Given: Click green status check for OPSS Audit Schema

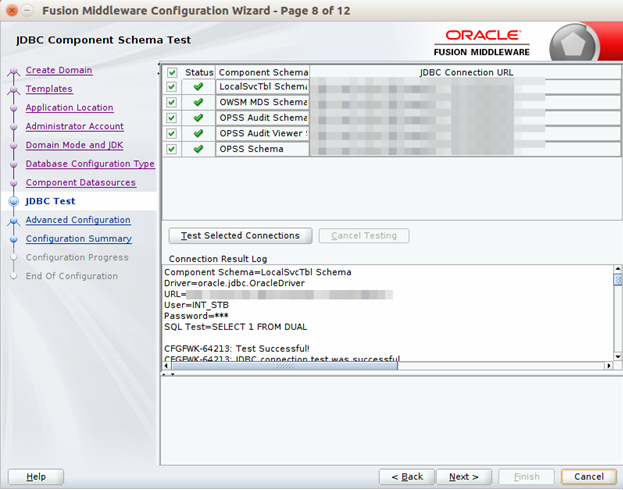Looking at the screenshot, I should (198, 118).
